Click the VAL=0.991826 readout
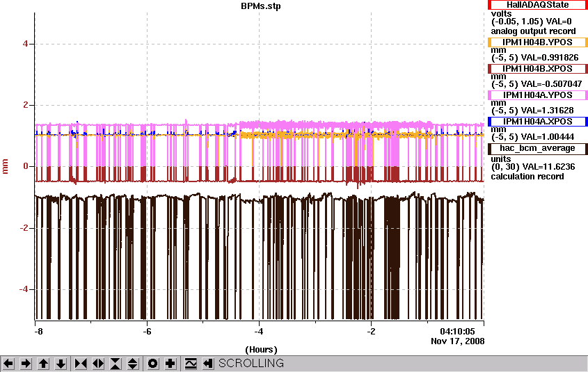 tap(550, 58)
